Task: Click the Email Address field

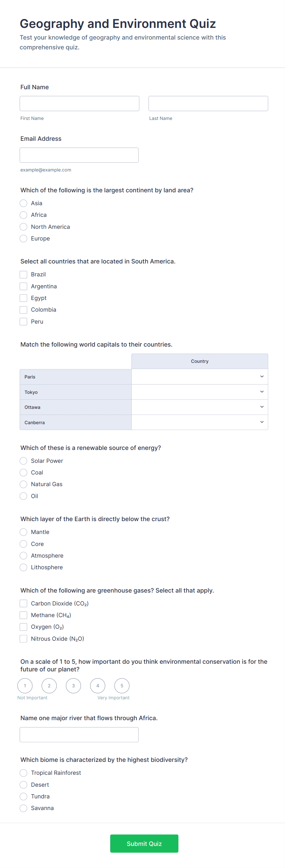Action: [79, 155]
